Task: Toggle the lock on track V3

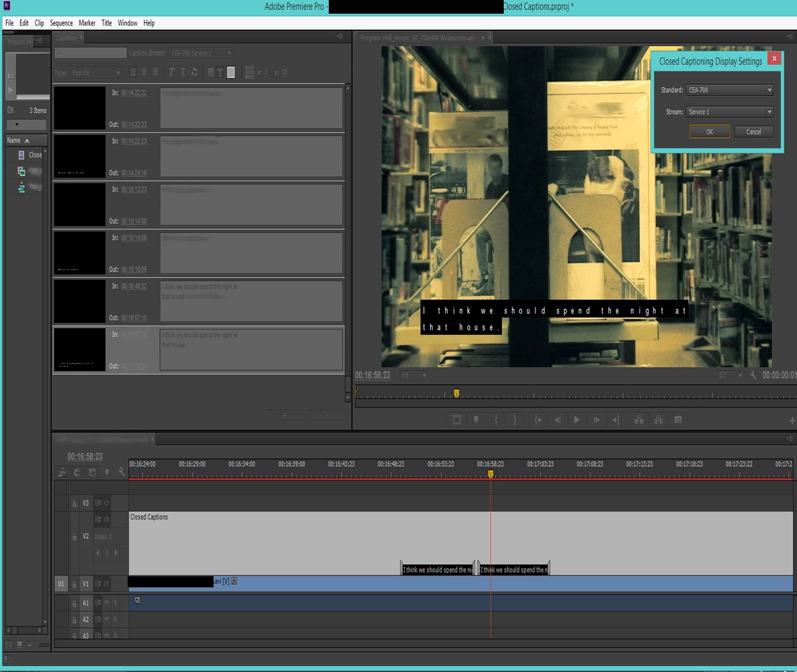Action: tap(75, 503)
